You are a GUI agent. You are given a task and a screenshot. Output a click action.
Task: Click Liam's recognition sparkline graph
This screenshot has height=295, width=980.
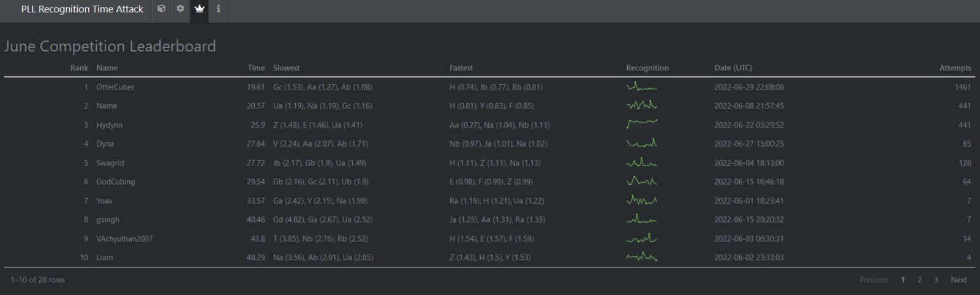point(641,257)
